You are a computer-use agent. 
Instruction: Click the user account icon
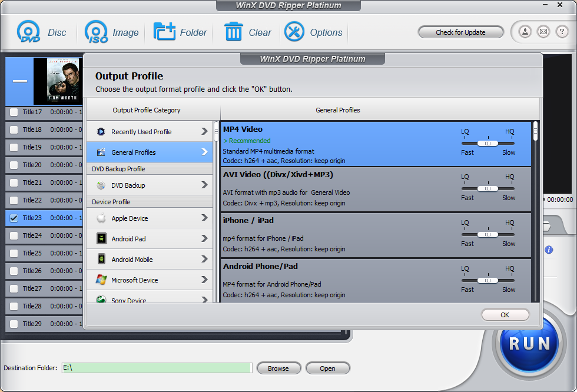[x=525, y=32]
